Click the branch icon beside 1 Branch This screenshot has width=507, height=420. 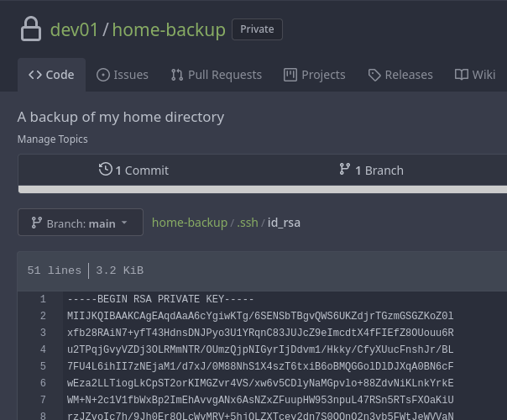(x=345, y=170)
